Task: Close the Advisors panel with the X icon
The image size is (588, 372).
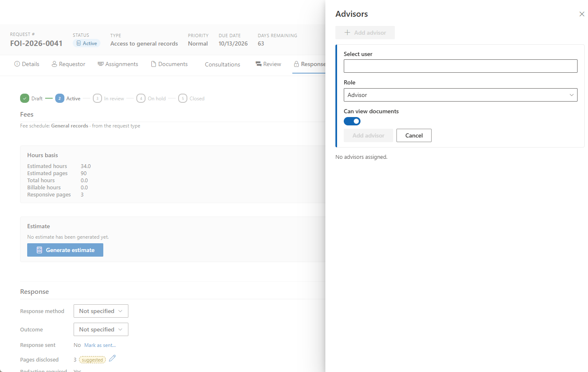Action: pos(582,14)
